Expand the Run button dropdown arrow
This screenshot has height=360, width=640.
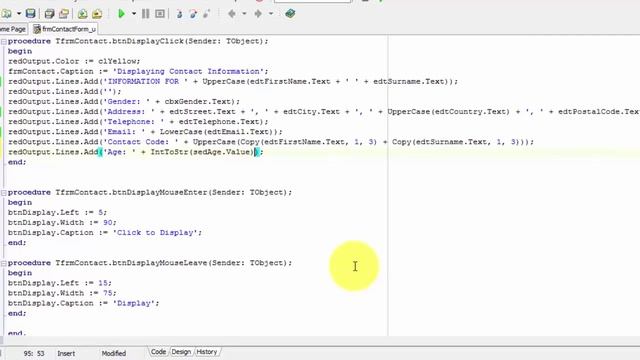click(133, 14)
